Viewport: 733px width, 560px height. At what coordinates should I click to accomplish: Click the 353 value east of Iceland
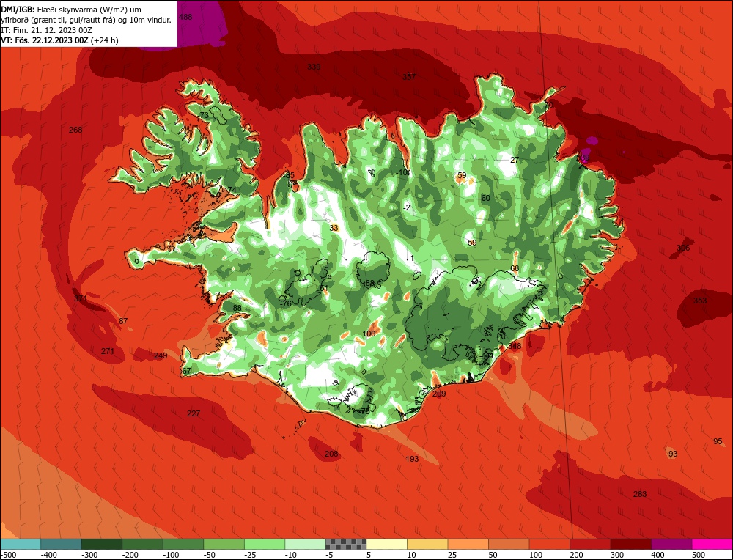coord(700,301)
